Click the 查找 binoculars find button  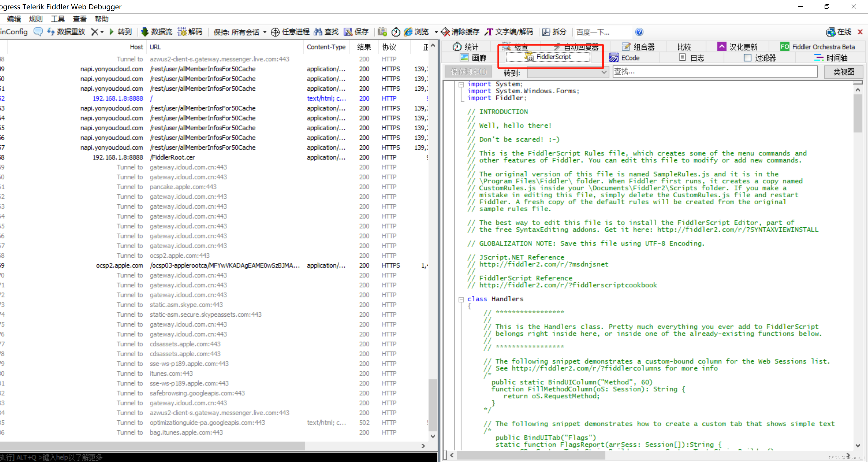(x=326, y=32)
